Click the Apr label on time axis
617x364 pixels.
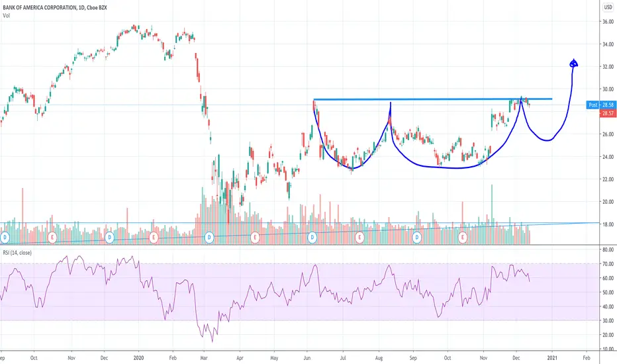[x=240, y=357]
